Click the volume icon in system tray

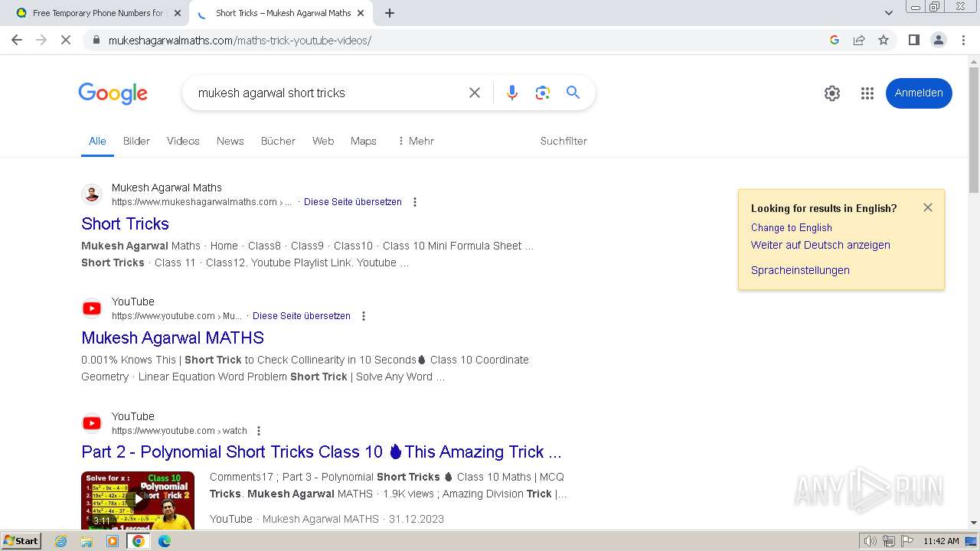pyautogui.click(x=871, y=541)
